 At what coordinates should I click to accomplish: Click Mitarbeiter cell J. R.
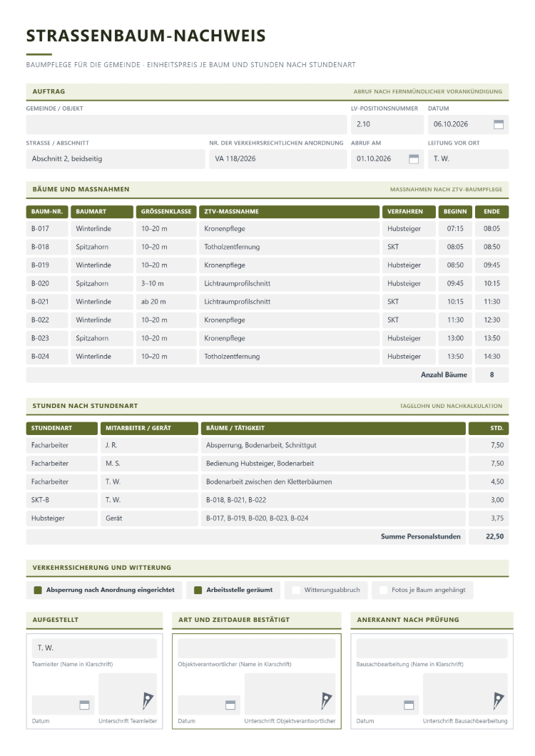149,446
